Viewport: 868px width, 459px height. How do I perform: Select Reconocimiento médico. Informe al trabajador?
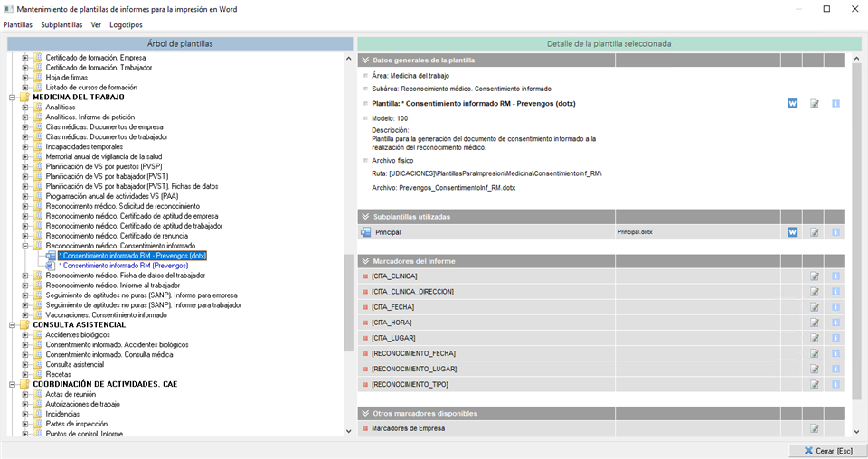pyautogui.click(x=113, y=286)
